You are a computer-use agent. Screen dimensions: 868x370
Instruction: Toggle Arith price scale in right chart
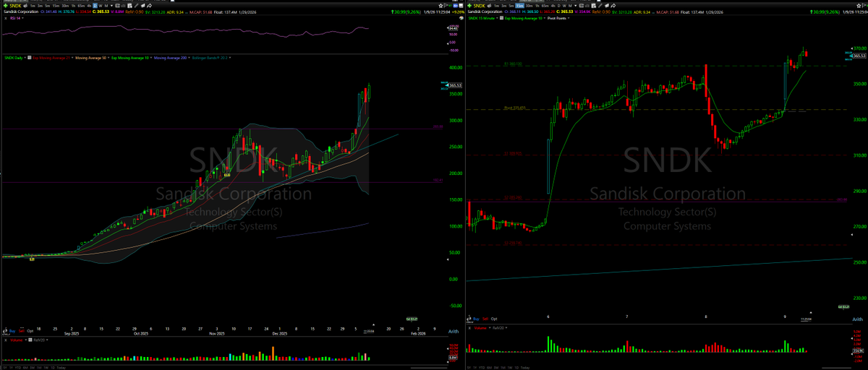(858, 319)
